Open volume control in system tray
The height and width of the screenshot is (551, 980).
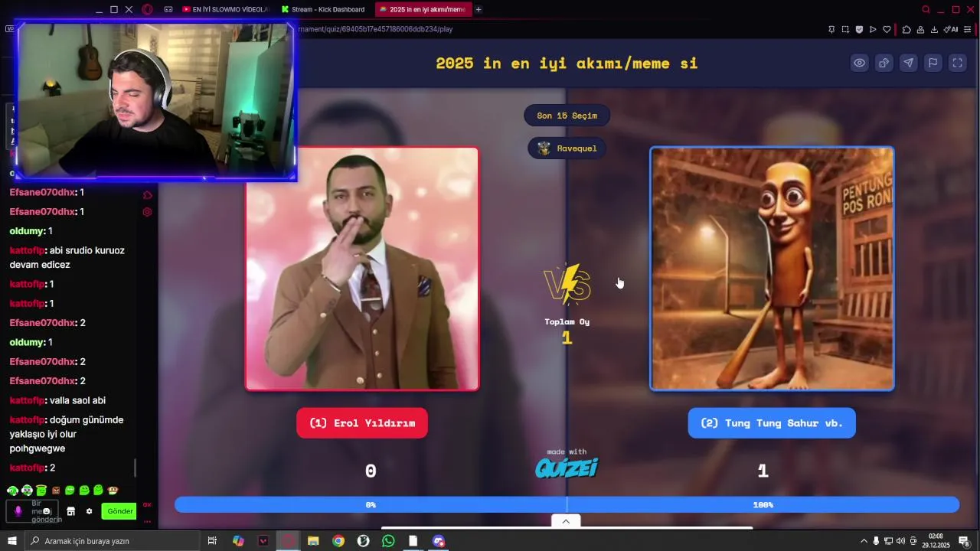(900, 541)
